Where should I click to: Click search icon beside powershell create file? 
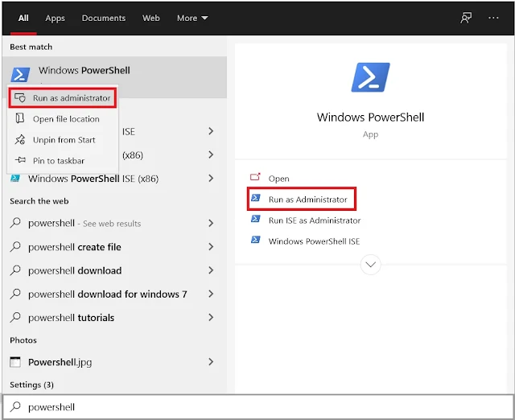pos(15,247)
